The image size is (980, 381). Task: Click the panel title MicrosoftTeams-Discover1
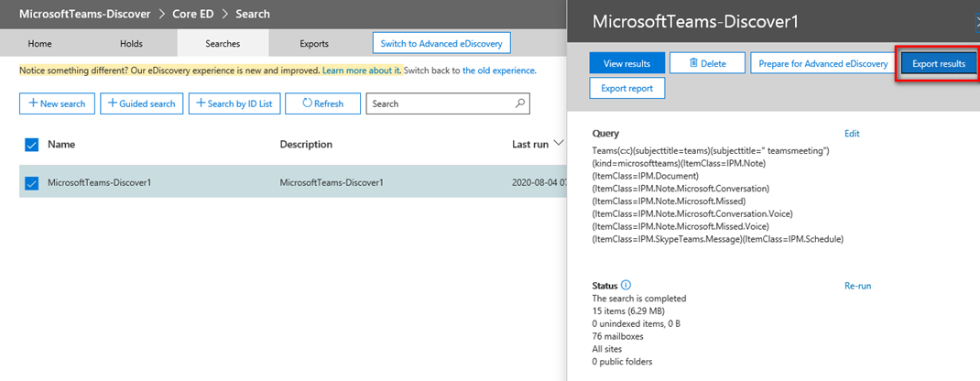click(696, 21)
